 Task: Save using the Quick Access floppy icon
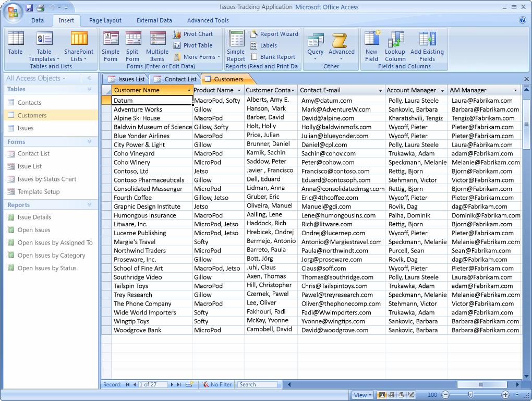point(29,8)
